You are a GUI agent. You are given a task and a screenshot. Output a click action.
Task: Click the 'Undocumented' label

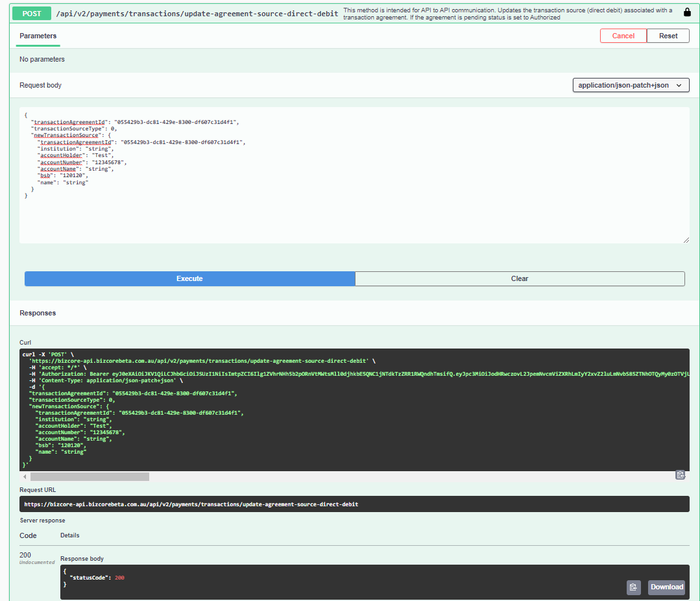[37, 562]
